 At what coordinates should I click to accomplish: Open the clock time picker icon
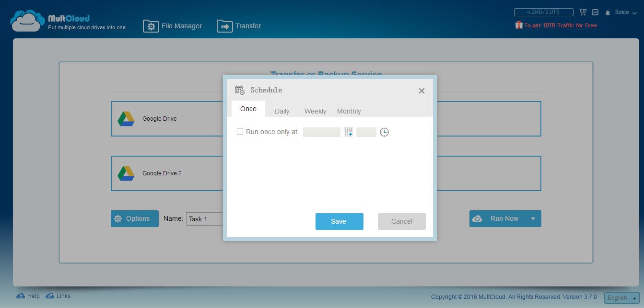coord(384,132)
